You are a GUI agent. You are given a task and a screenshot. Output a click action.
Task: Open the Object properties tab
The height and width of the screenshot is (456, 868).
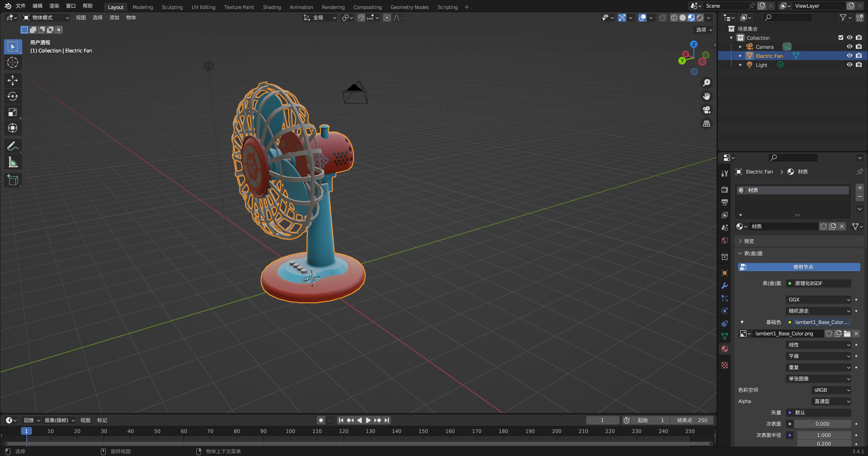tap(725, 273)
